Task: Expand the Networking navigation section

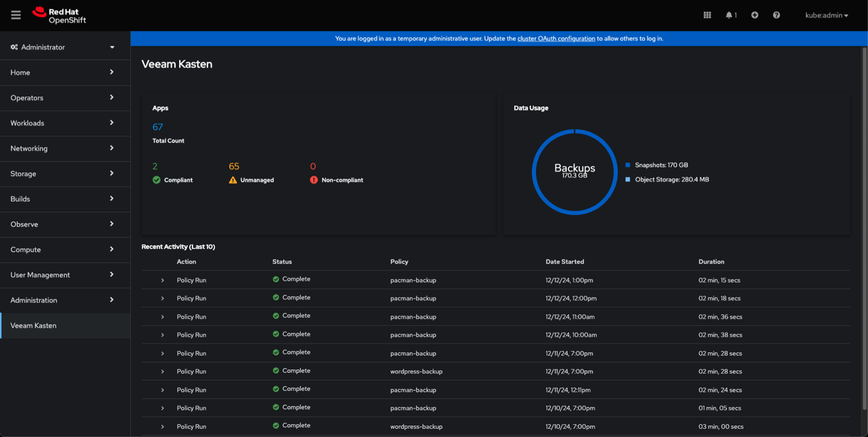Action: tap(65, 148)
